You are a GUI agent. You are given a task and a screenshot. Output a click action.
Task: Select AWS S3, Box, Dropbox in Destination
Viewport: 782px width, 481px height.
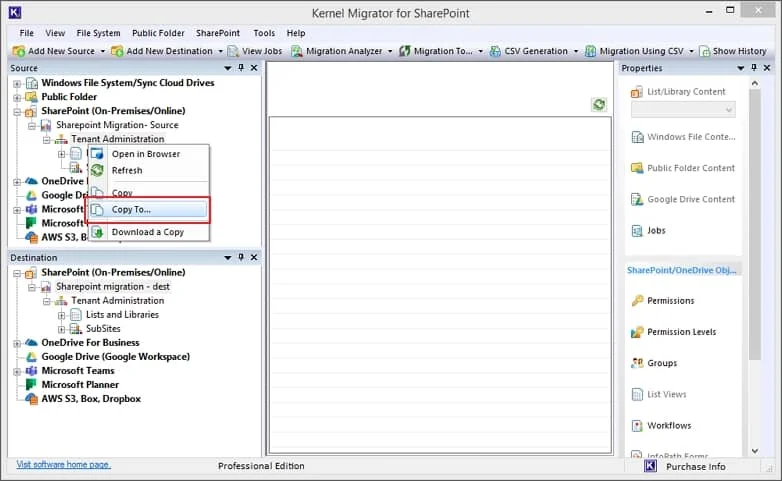[91, 398]
